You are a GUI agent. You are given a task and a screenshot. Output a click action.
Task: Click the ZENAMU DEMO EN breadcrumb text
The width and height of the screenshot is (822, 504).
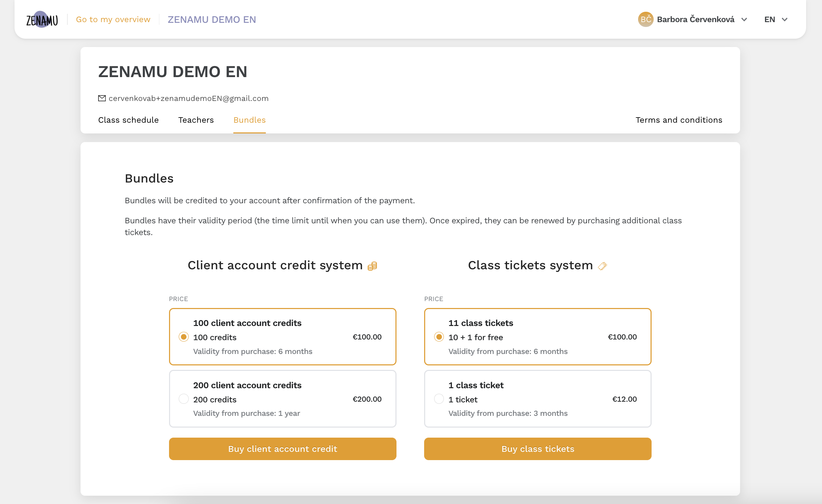[x=212, y=19]
